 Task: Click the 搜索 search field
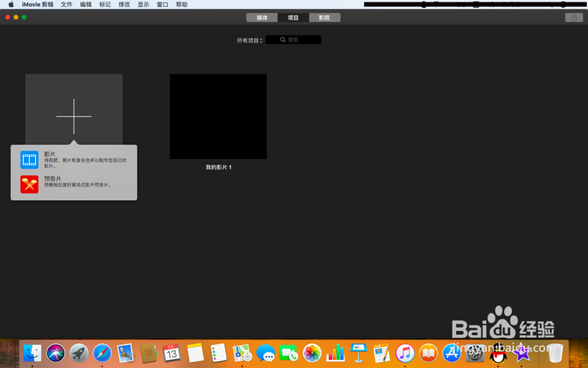[x=293, y=40]
